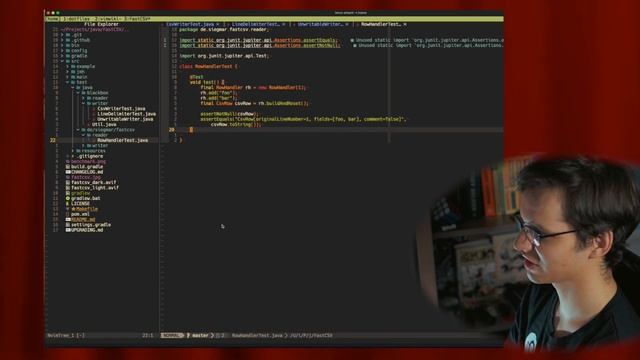Click the csvRow.toString() line

pyautogui.click(x=236, y=124)
